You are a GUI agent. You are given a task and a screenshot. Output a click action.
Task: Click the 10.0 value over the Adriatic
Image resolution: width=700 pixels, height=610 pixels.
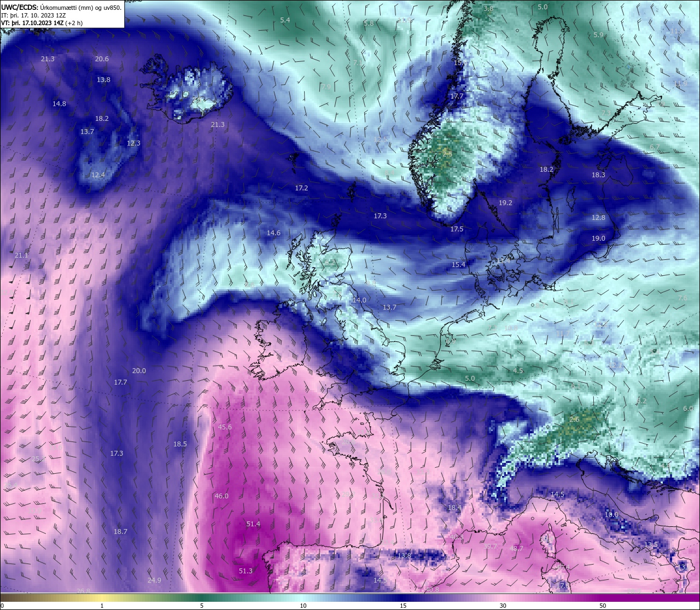[611, 515]
